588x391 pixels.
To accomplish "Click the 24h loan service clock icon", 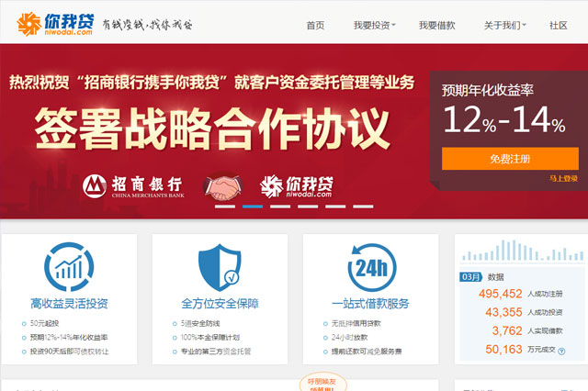I will tap(371, 267).
